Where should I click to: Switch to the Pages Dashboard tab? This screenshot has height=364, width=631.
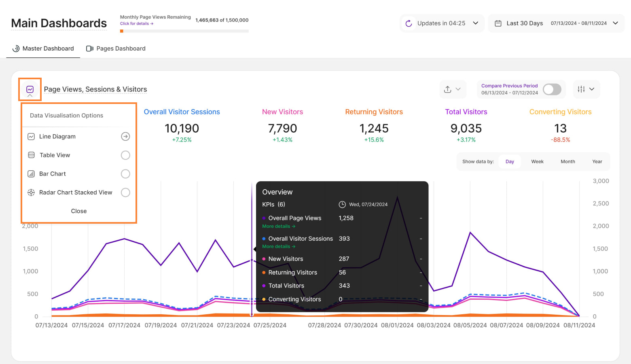[116, 49]
